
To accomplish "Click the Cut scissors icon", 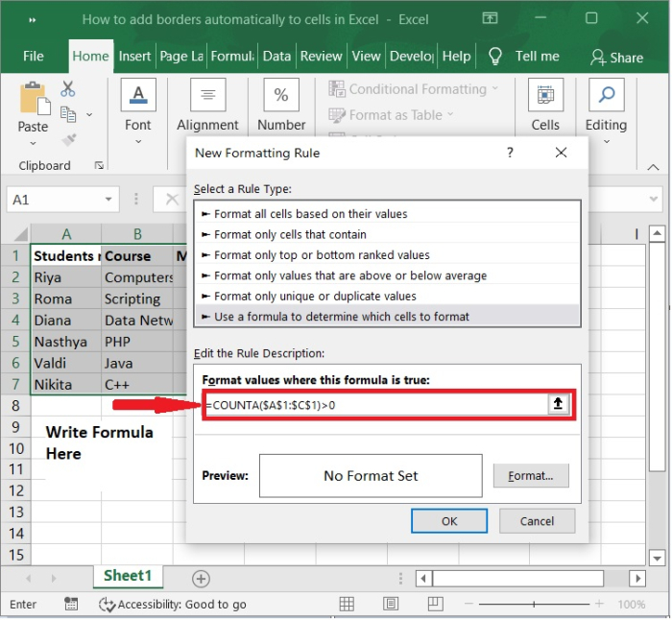I will 68,88.
